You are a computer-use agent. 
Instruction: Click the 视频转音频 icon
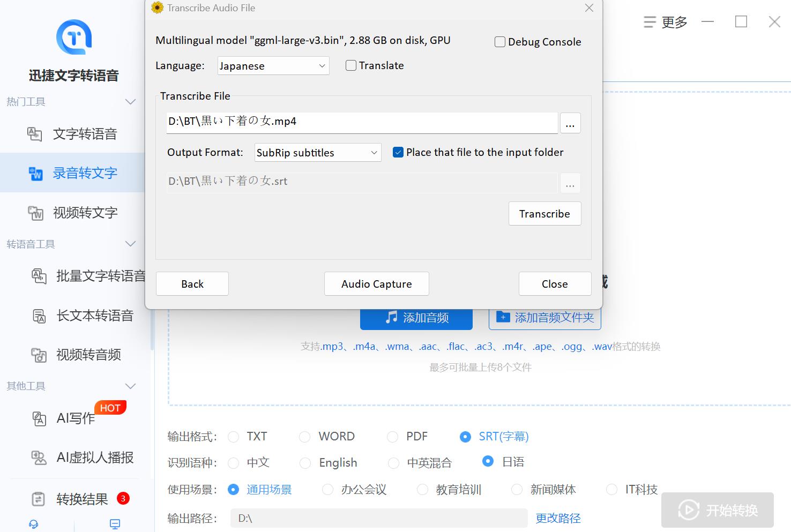(x=39, y=355)
